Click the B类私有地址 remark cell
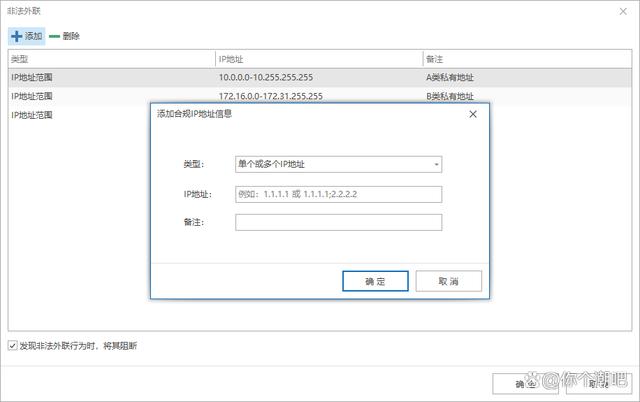This screenshot has width=640, height=402. coord(450,96)
